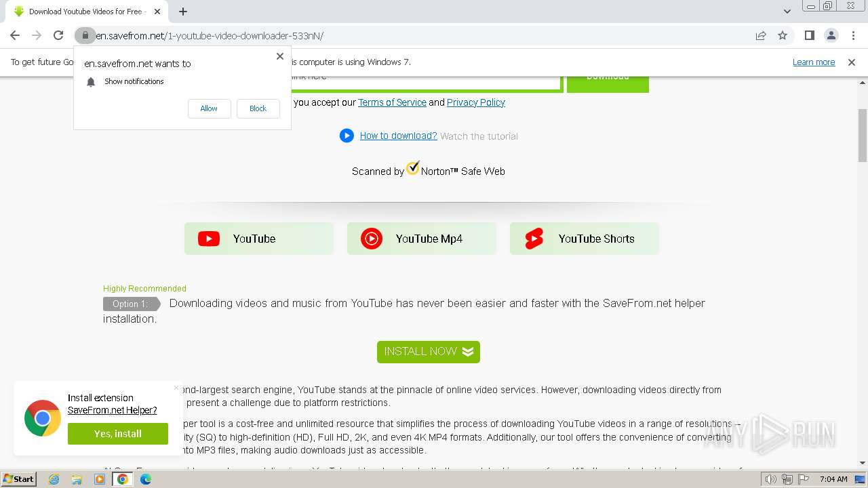
Task: Open the Learn more link
Action: point(814,62)
